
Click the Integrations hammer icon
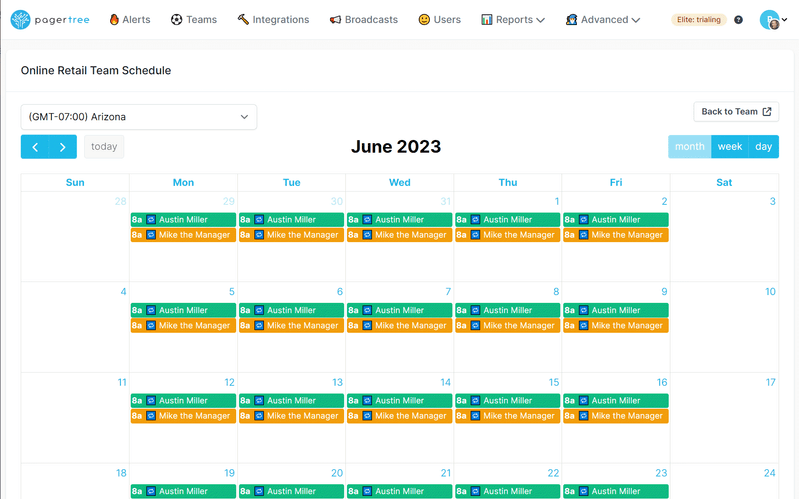point(243,19)
